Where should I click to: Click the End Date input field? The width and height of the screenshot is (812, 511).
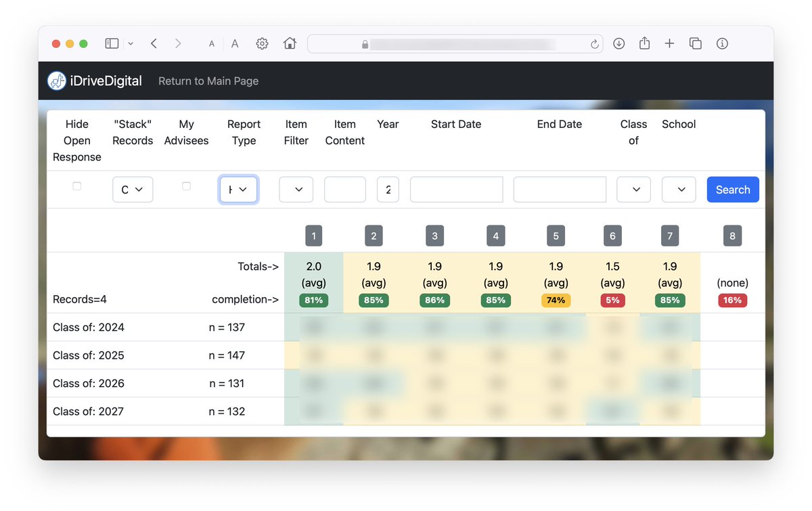[560, 190]
